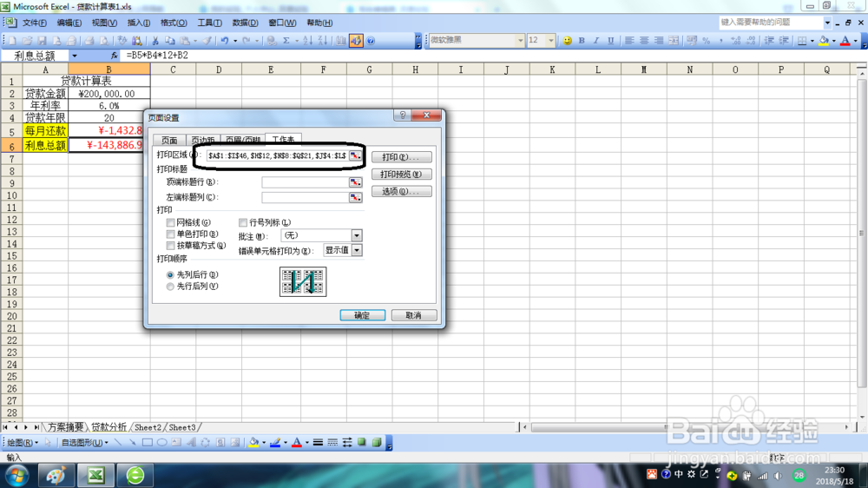Click the blue Help question icon

point(371,41)
